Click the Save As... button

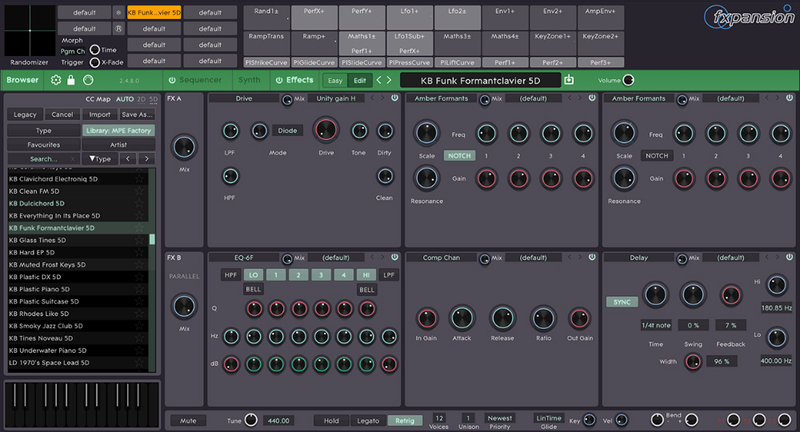[x=136, y=115]
